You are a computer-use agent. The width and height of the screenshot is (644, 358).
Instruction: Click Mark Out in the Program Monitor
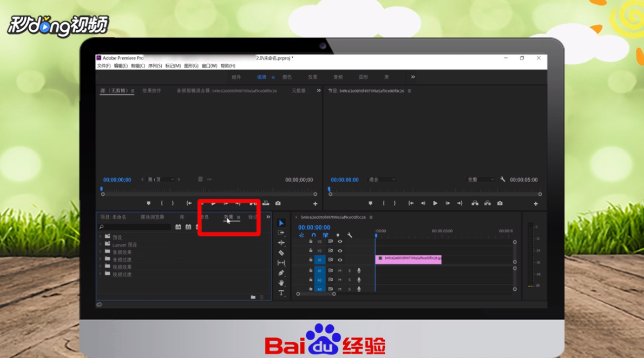coord(395,203)
